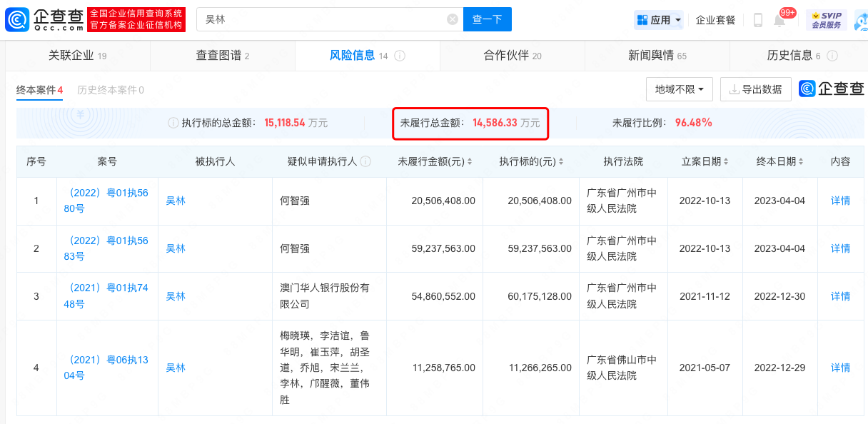
Task: Click the info icon beside 历史信息 tab
Action: tap(832, 56)
